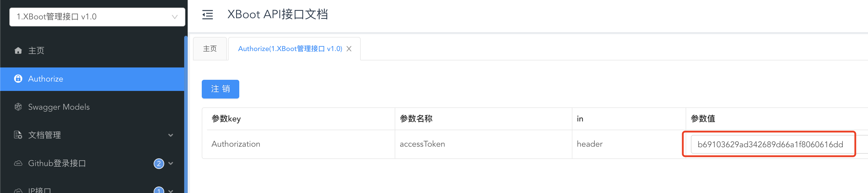Select the Authorize sidebar menu item

click(x=92, y=79)
